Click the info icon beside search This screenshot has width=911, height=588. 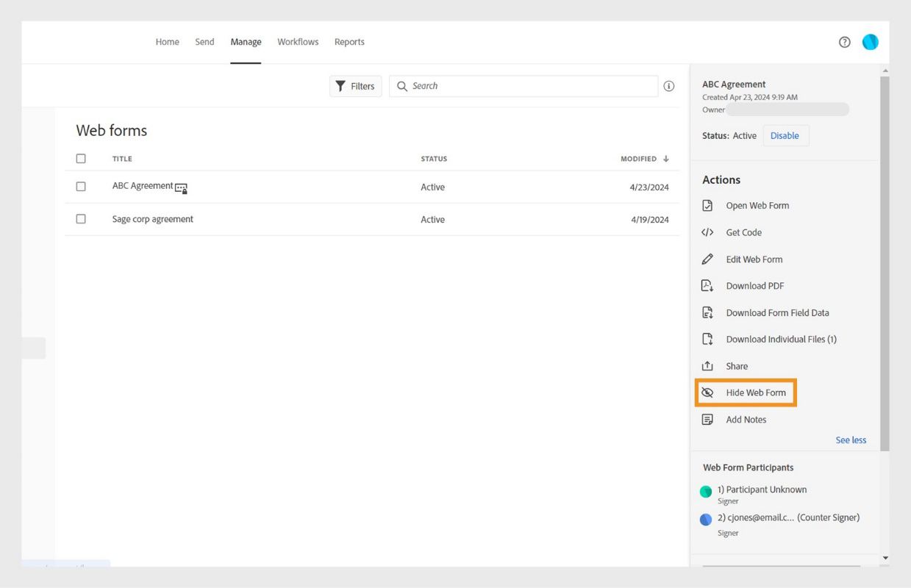[669, 86]
